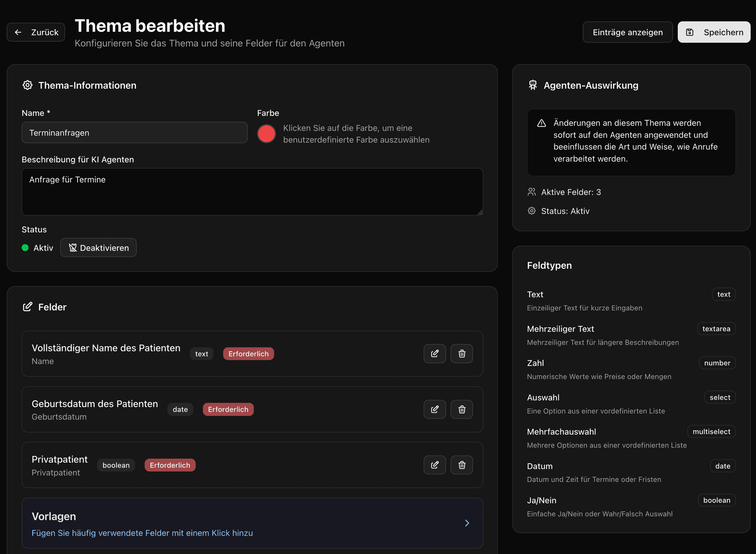Click the Zurück button label
756x554 pixels.
coord(44,32)
